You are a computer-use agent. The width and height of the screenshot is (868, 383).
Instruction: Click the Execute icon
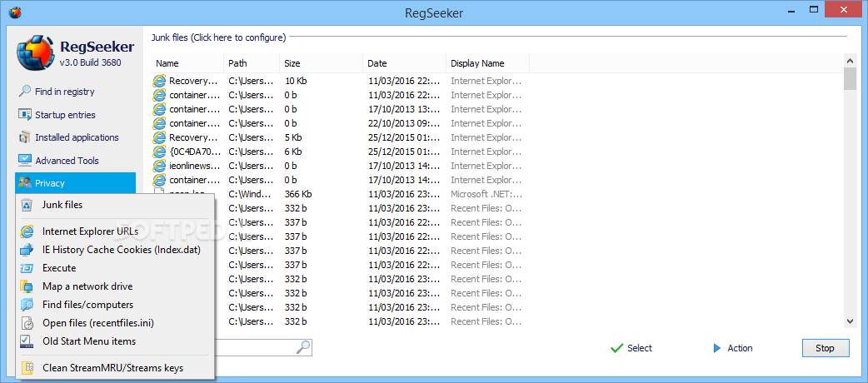click(x=27, y=268)
